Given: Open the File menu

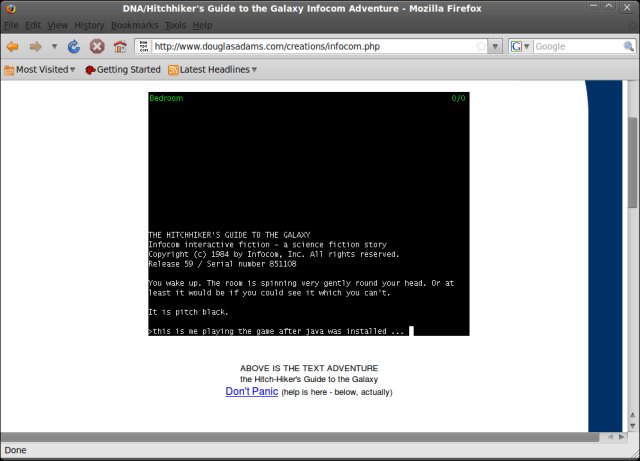Looking at the screenshot, I should [x=11, y=25].
